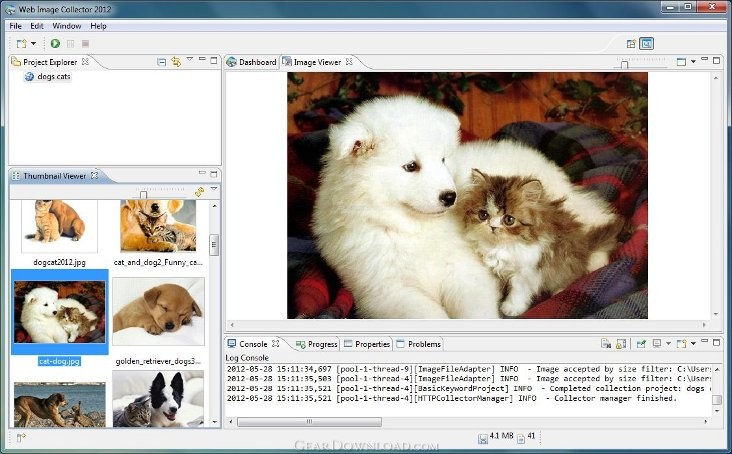Click the New project toolbar icon

21,44
